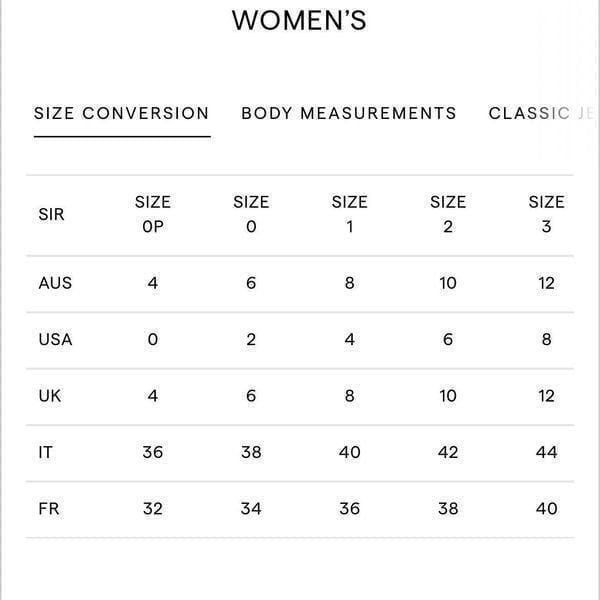The image size is (600, 600).
Task: Select AUS value 10 under Size 2
Action: tap(448, 283)
